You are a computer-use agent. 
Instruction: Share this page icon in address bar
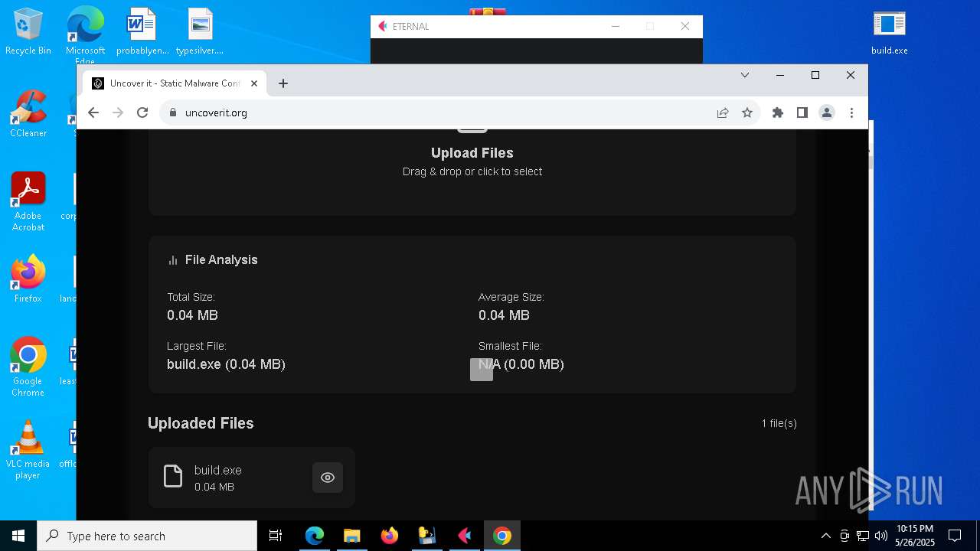coord(723,112)
